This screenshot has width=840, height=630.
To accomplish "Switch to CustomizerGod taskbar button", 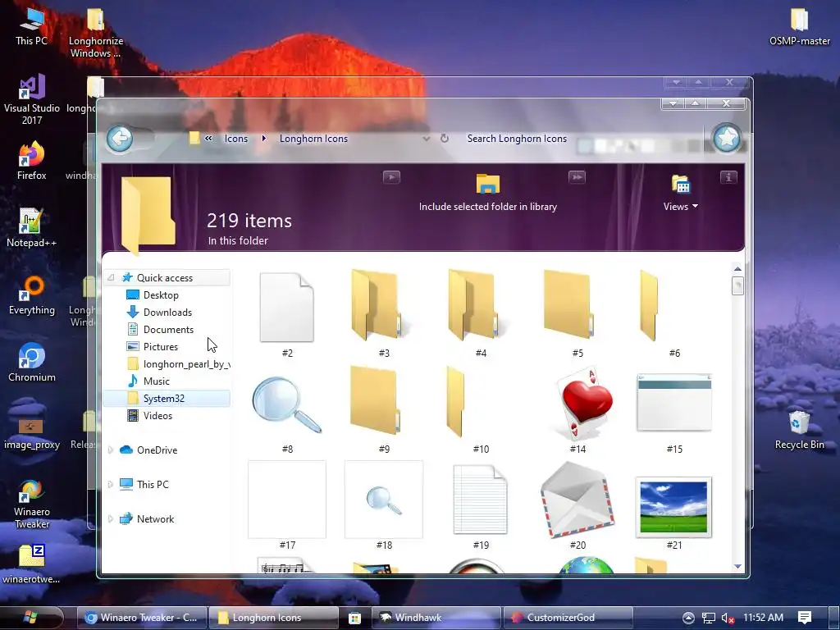I will [x=568, y=618].
